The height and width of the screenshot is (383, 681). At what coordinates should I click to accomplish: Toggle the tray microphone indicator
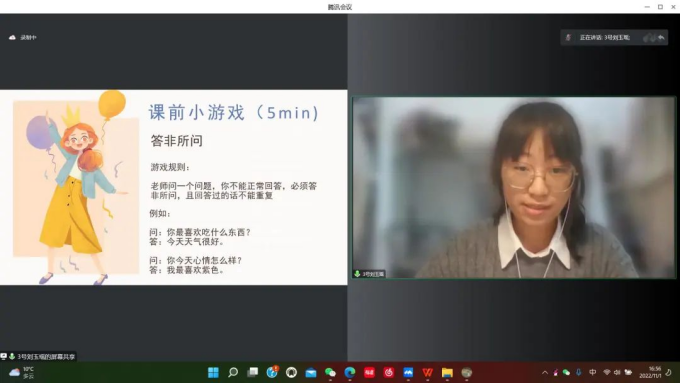[579, 373]
